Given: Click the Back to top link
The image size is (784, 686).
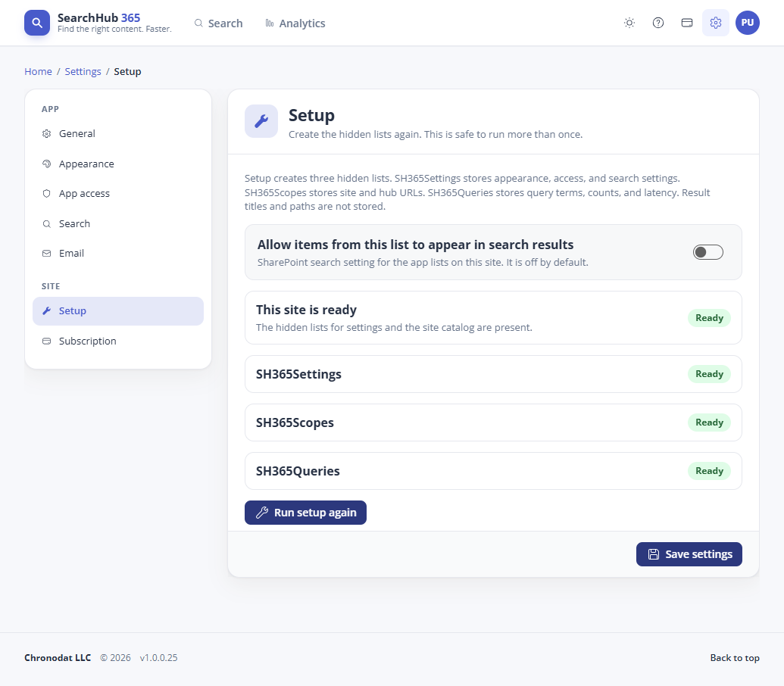Looking at the screenshot, I should pos(735,657).
